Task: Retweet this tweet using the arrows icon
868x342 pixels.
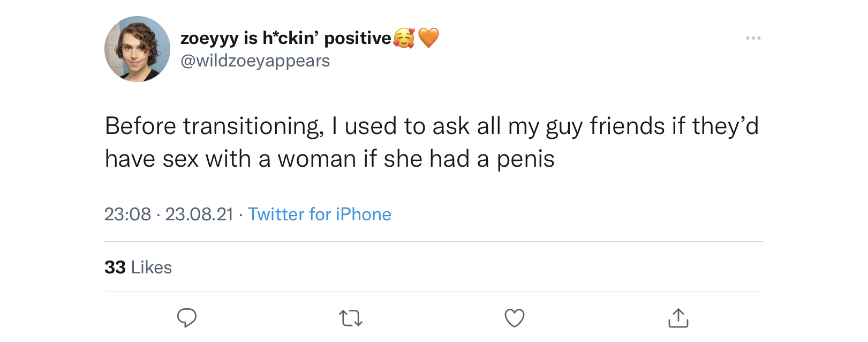Action: (x=351, y=318)
